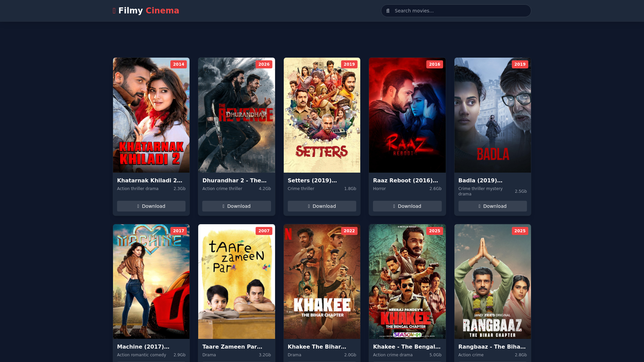Click the Horror genre text

pyautogui.click(x=379, y=189)
